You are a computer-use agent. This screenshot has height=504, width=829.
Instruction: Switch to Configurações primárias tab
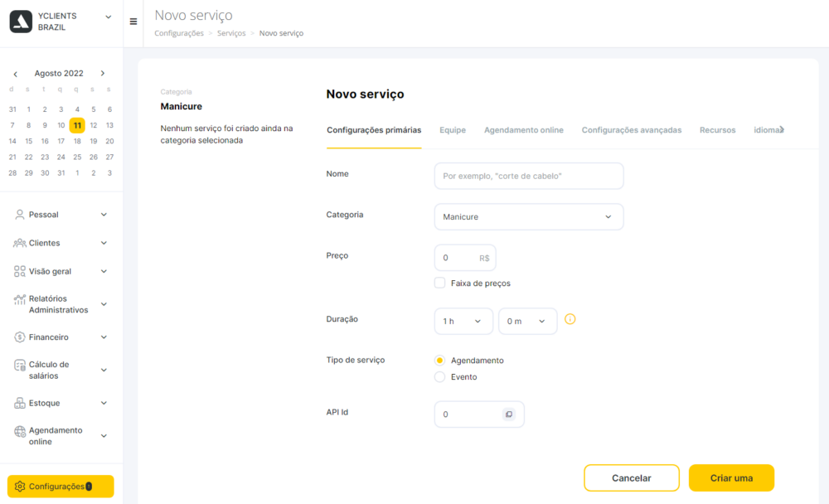tap(374, 130)
